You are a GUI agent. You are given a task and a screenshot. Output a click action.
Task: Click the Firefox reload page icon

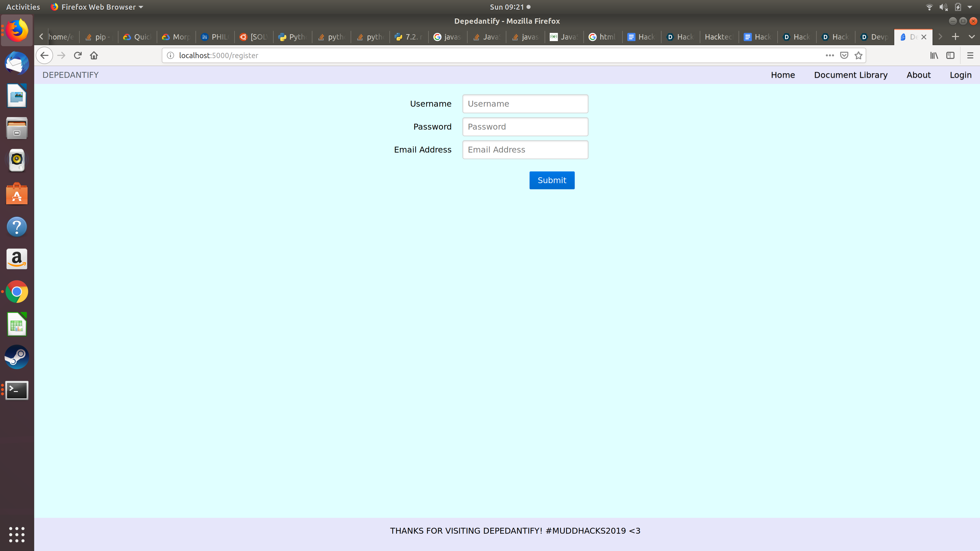[78, 56]
